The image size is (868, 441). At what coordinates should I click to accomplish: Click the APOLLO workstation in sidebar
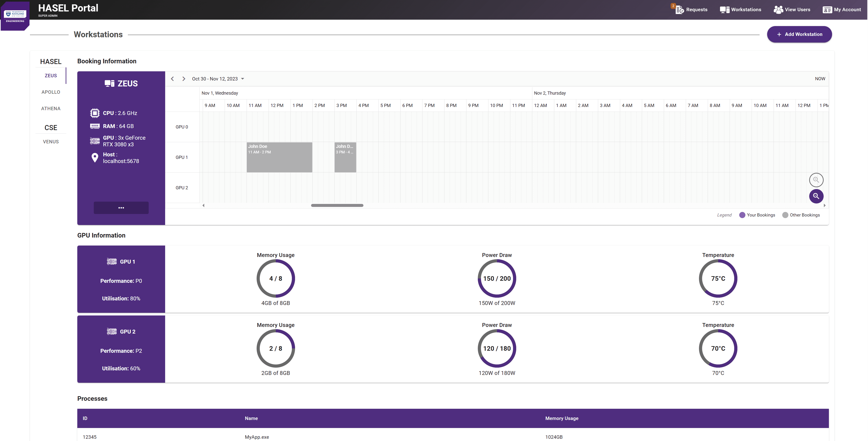coord(50,92)
